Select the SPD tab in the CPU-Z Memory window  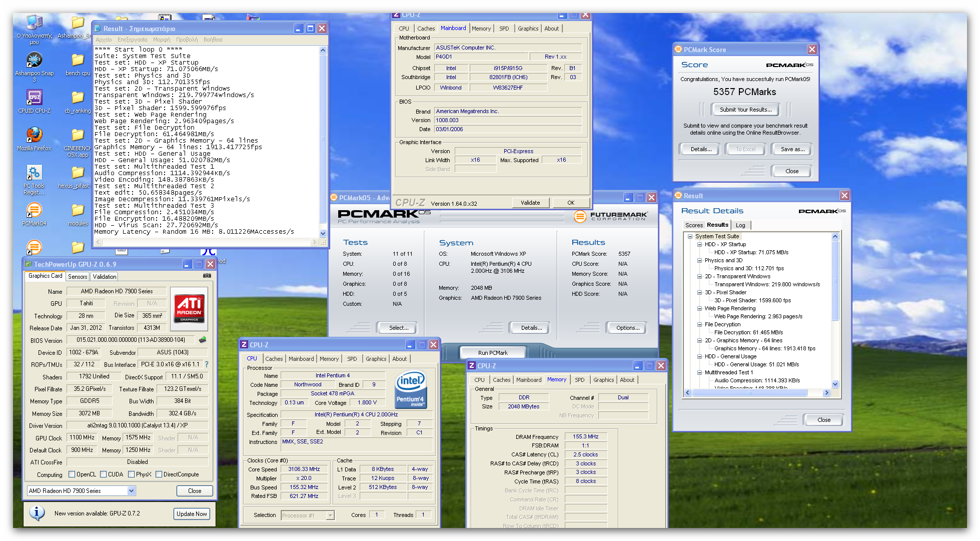(579, 380)
